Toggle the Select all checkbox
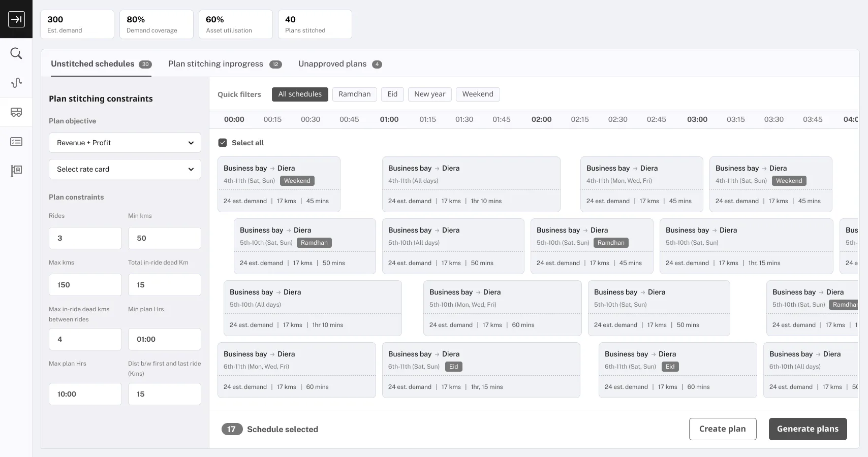Viewport: 868px width, 457px height. (223, 143)
